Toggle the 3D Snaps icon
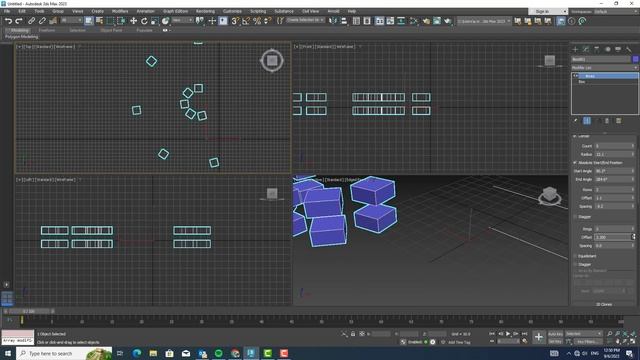The height and width of the screenshot is (360, 640). (x=235, y=21)
